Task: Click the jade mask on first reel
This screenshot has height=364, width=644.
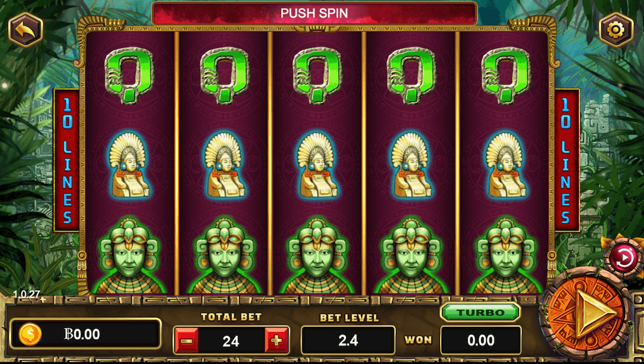Action: click(x=130, y=255)
